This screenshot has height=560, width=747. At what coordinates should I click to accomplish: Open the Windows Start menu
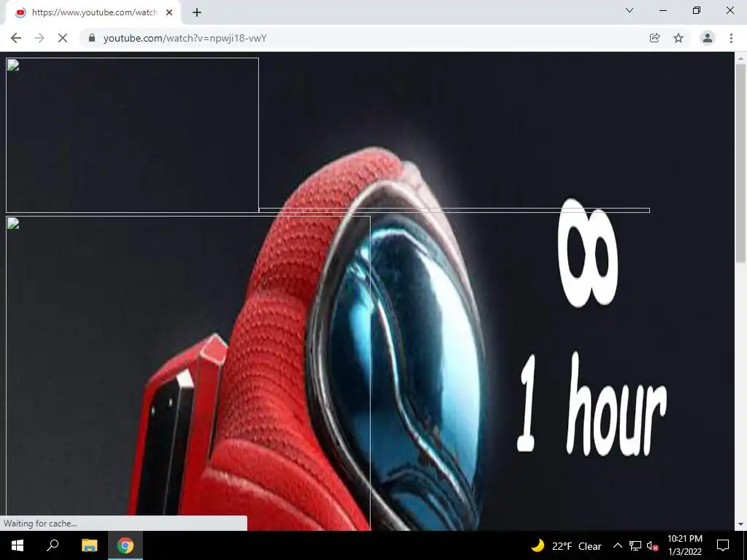tap(18, 545)
